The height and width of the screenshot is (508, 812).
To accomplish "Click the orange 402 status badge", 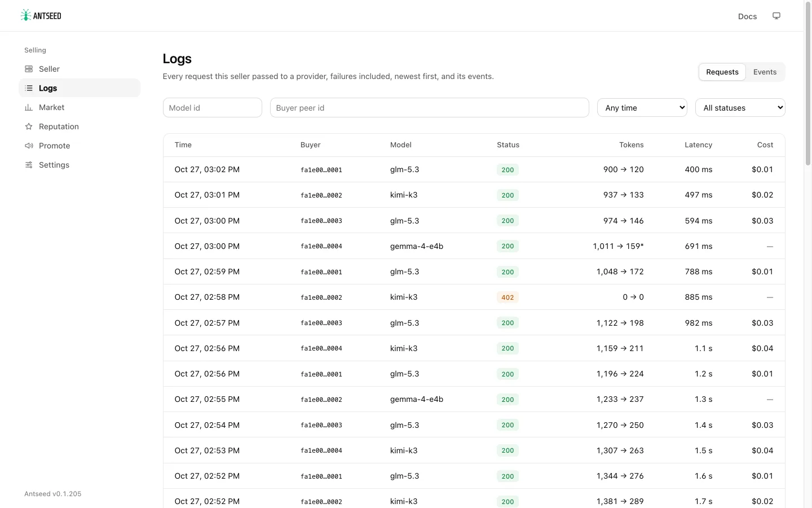I will (x=507, y=297).
